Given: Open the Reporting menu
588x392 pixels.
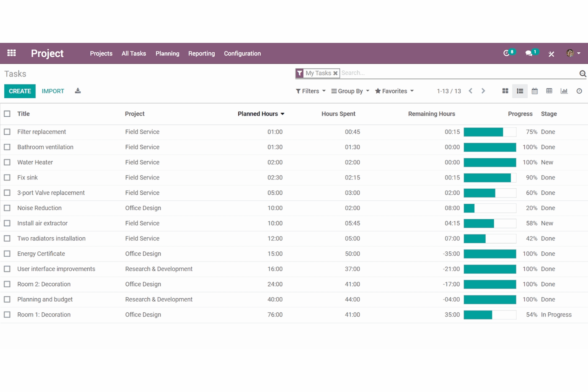Looking at the screenshot, I should click(x=202, y=53).
